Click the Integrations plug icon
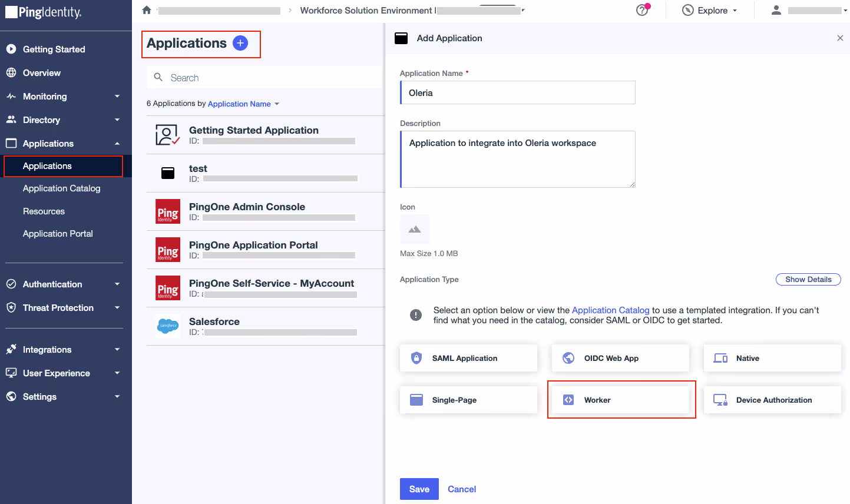This screenshot has width=850, height=504. pos(11,349)
